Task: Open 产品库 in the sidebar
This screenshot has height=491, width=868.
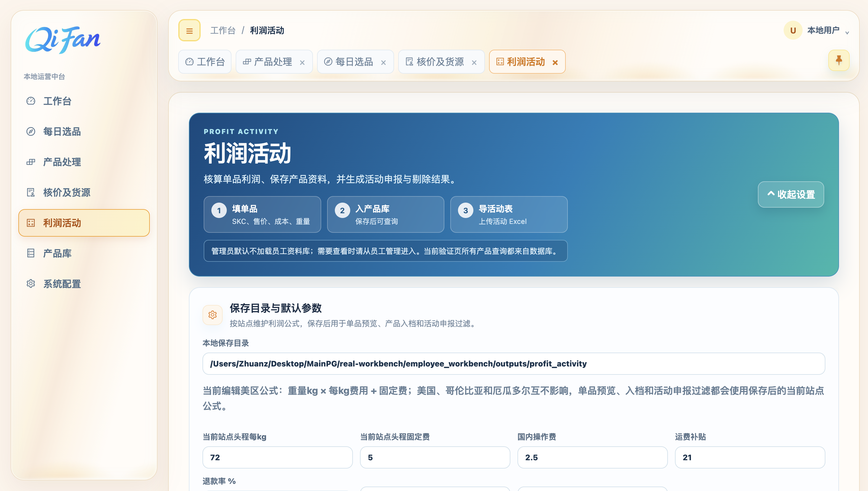Action: (84, 253)
